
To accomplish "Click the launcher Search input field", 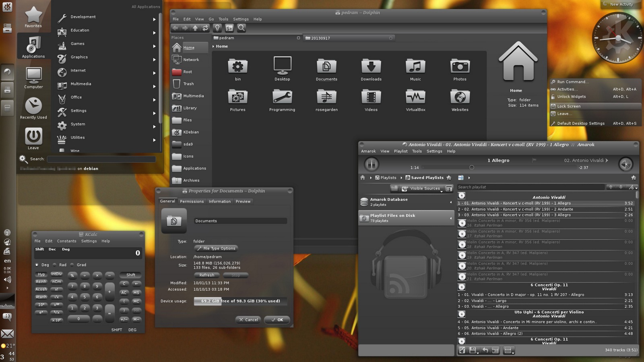I will pyautogui.click(x=101, y=159).
